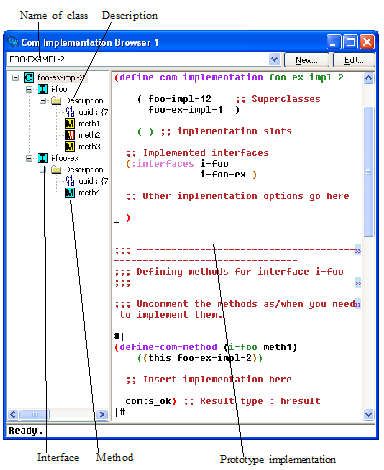Screen dimensions: 384x470
Task: Collapse the i-foo-ex interface node
Action: tap(29, 158)
